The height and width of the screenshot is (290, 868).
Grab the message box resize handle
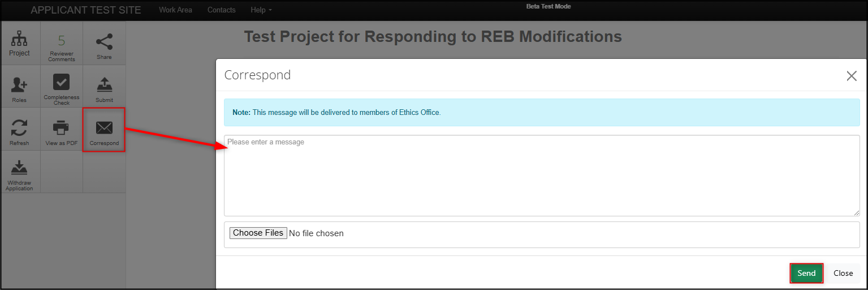(857, 213)
